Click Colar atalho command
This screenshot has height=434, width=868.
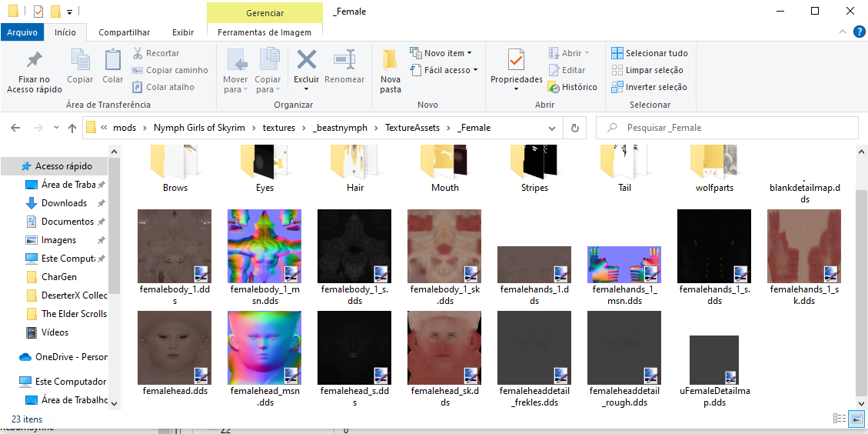pos(163,87)
